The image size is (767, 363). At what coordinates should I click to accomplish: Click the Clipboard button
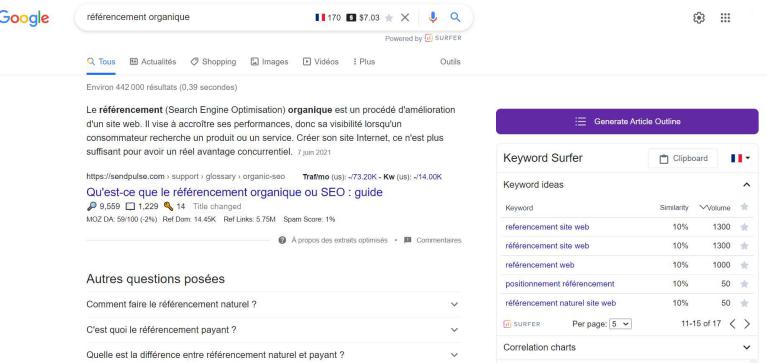pos(683,159)
